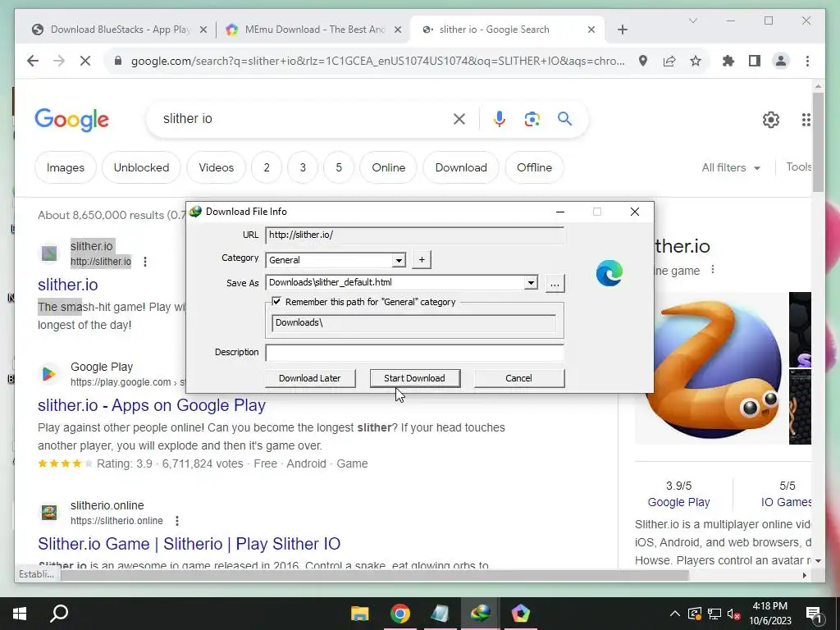Toggle Chrome side panel icon
The image size is (840, 630).
point(755,61)
